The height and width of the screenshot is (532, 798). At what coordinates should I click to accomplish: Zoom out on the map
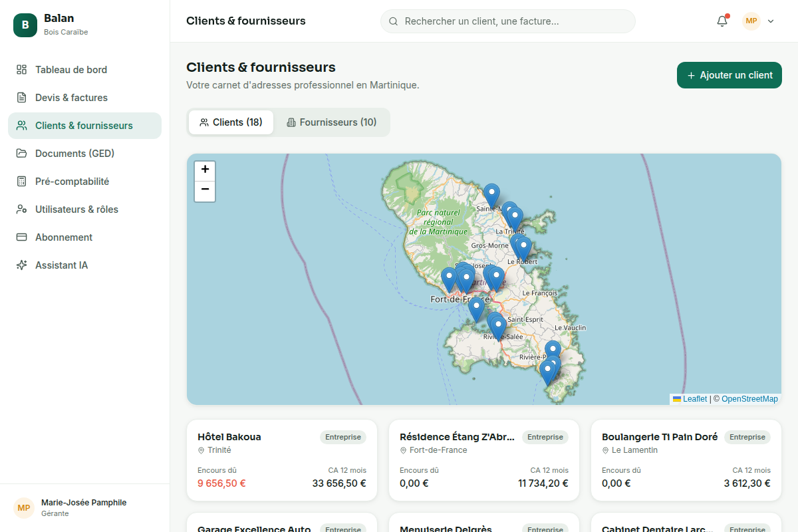(x=205, y=191)
